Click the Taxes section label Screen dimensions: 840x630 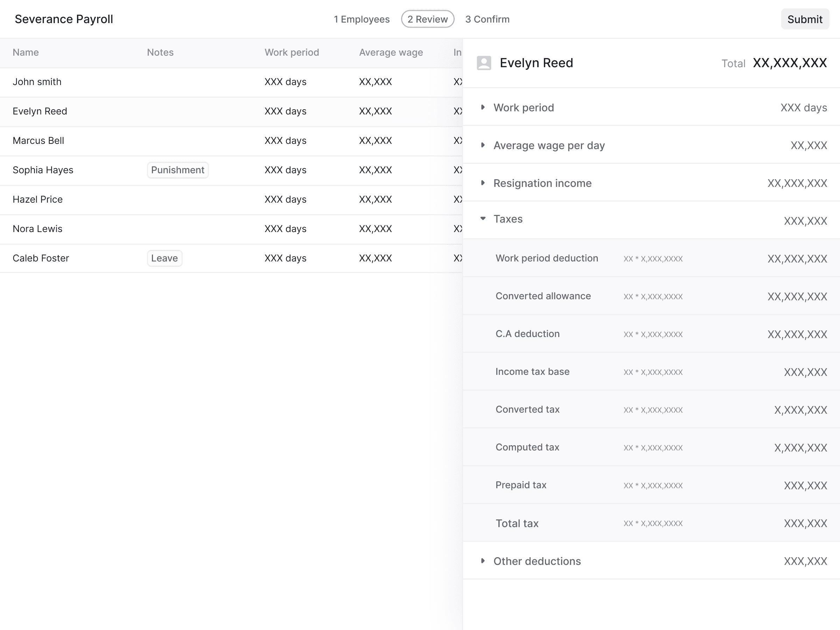(508, 219)
